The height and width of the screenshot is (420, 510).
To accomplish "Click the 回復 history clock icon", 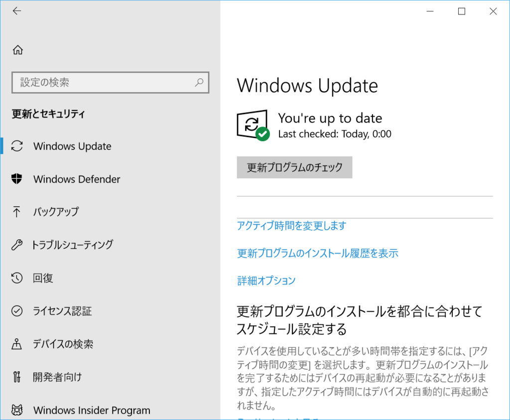I will click(17, 278).
